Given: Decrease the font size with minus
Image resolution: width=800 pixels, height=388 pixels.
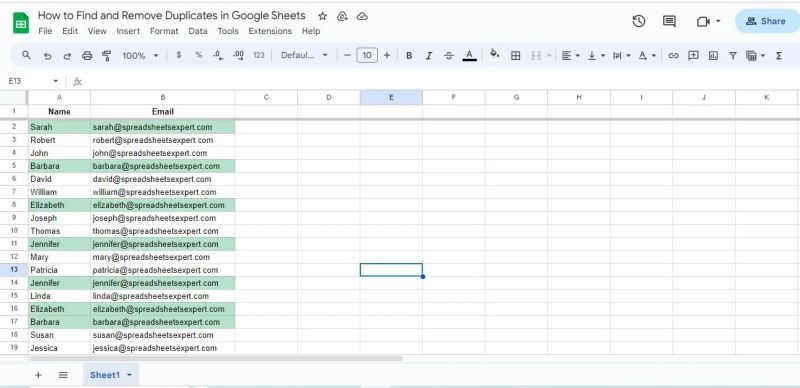Looking at the screenshot, I should 347,55.
